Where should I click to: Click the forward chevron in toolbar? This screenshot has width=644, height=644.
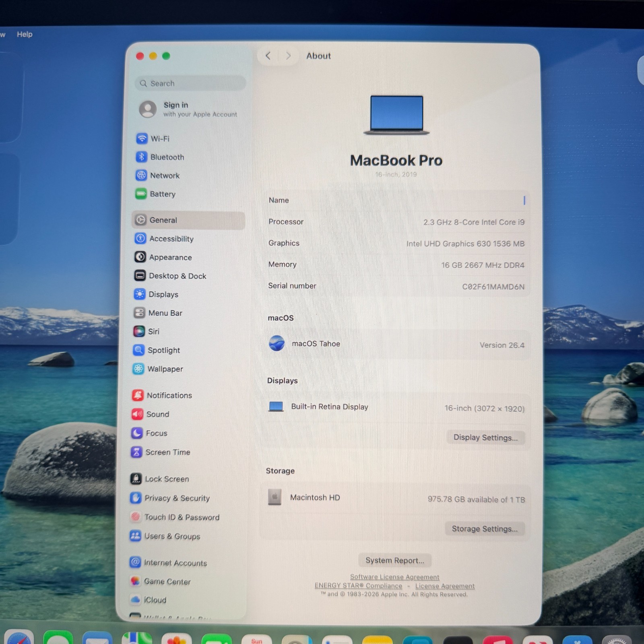point(288,56)
